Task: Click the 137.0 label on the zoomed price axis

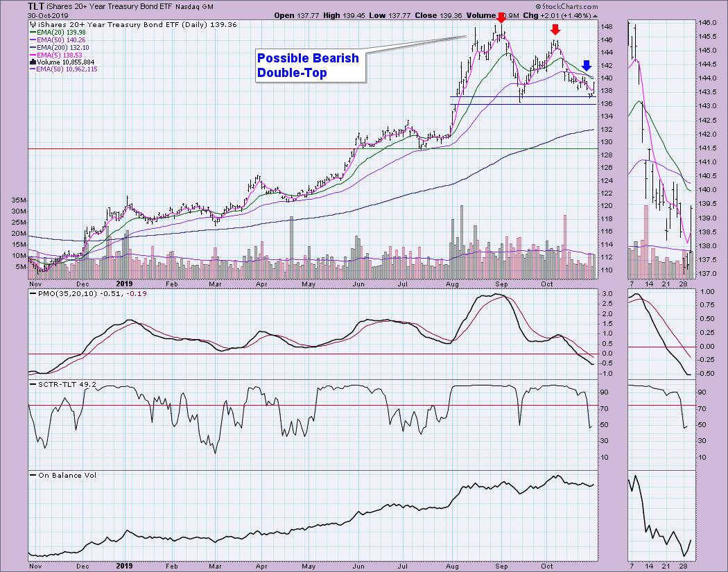Action: pos(709,273)
